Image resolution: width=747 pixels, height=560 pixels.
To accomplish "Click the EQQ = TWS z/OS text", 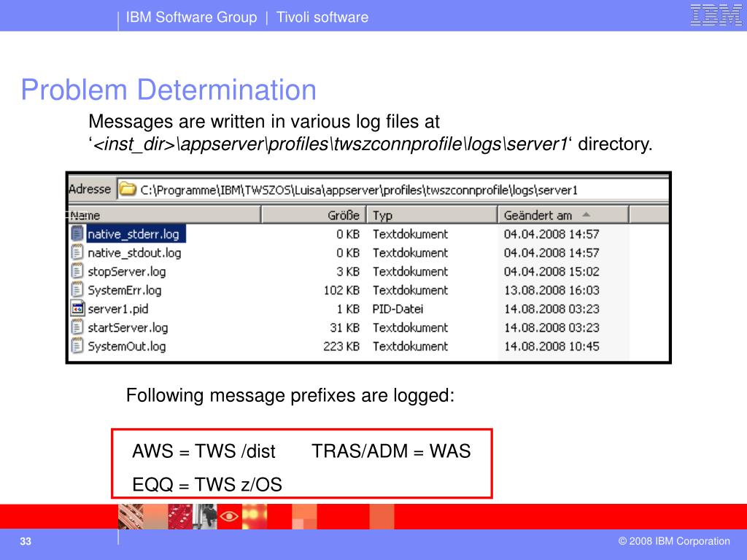I will 207,484.
